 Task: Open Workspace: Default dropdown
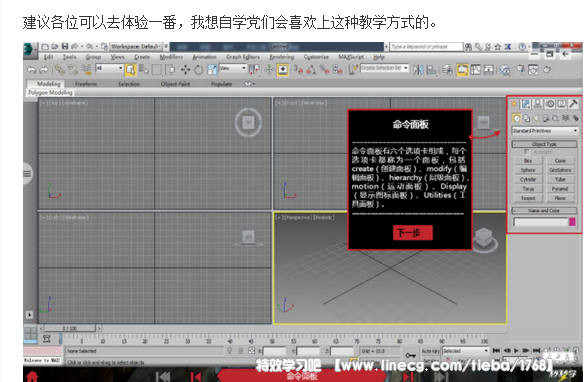pyautogui.click(x=136, y=46)
